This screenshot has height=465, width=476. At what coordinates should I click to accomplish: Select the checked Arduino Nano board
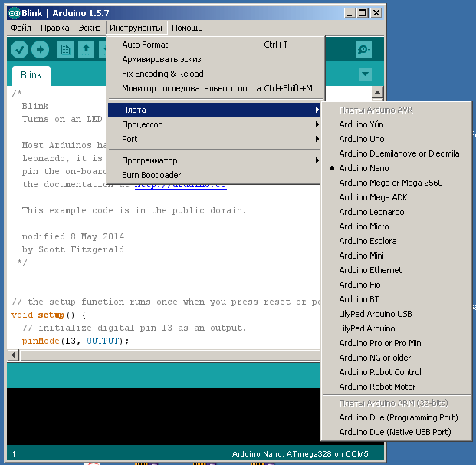[x=396, y=168]
